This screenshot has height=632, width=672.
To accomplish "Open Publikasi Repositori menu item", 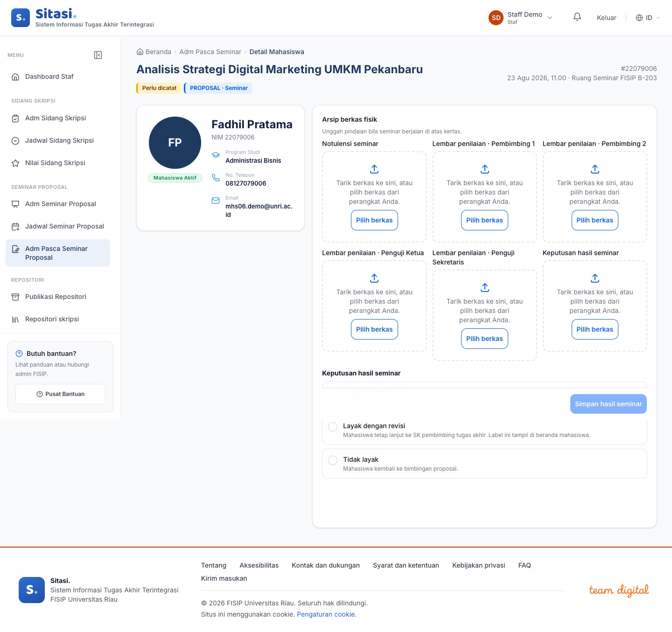I will (x=58, y=297).
